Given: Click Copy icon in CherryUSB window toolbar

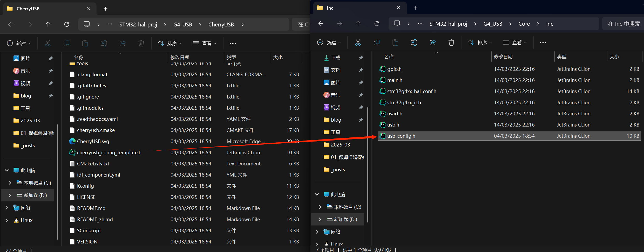Looking at the screenshot, I should (66, 43).
